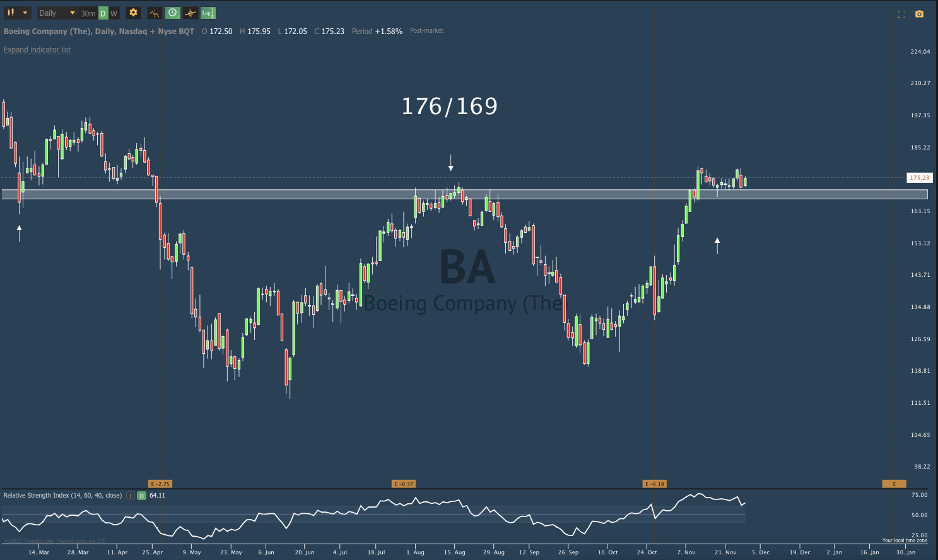Click the crossed trendline tool icon
The height and width of the screenshot is (560, 938).
190,13
